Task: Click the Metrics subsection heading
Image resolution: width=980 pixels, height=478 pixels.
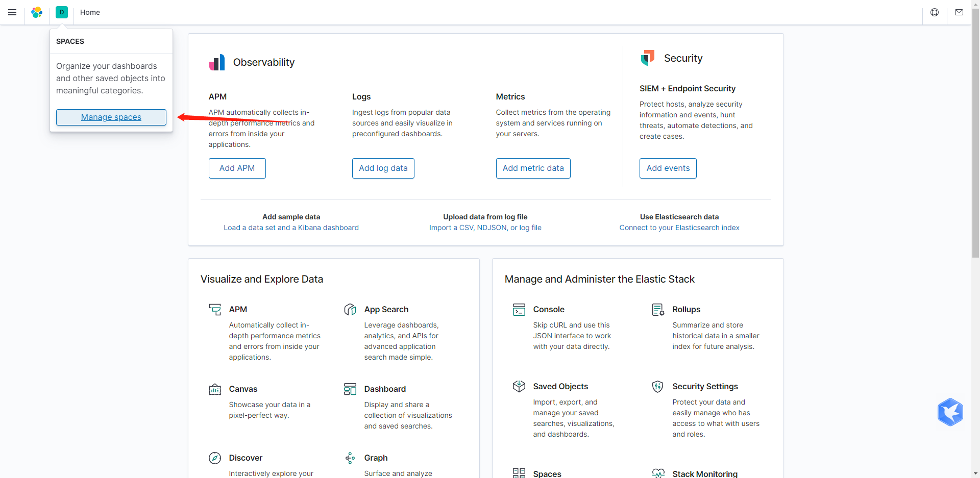Action: [x=510, y=96]
